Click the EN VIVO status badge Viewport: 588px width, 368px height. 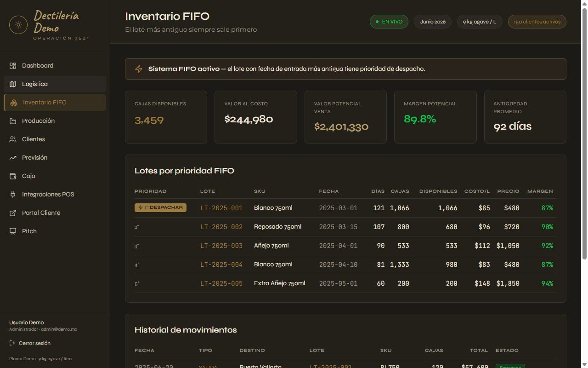pyautogui.click(x=389, y=22)
